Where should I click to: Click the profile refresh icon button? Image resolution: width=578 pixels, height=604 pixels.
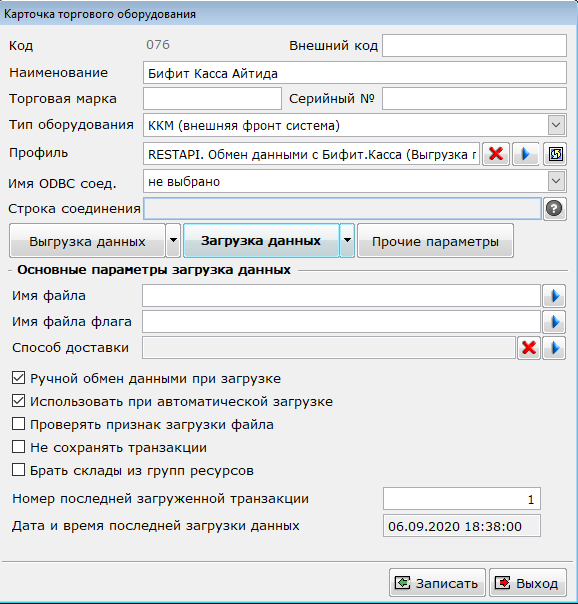[x=555, y=154]
